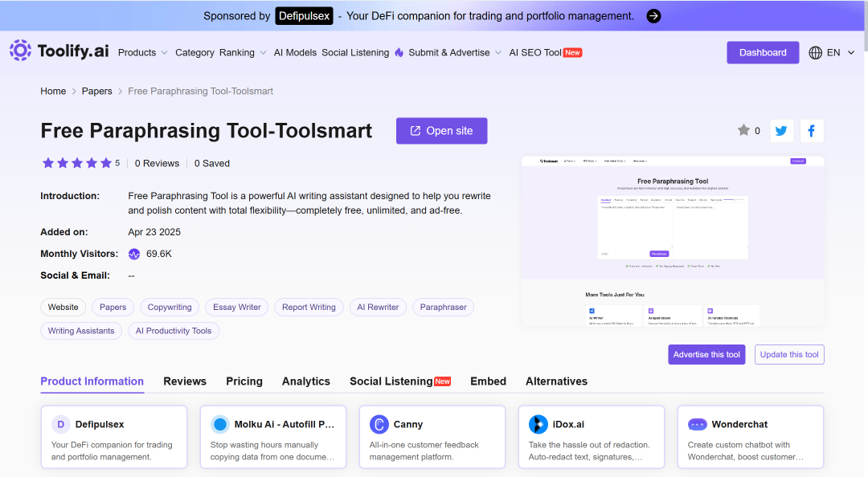Click the AI Productivity Tools tag
868x477 pixels.
click(x=174, y=331)
